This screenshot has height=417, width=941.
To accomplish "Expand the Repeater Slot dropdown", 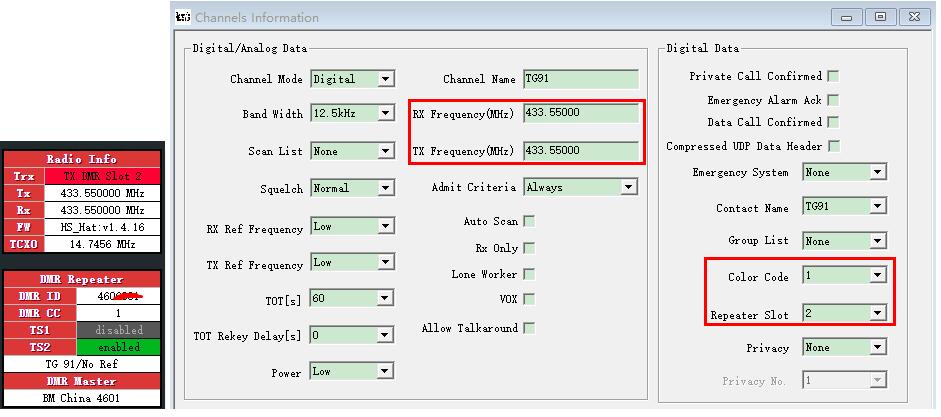I will (877, 314).
